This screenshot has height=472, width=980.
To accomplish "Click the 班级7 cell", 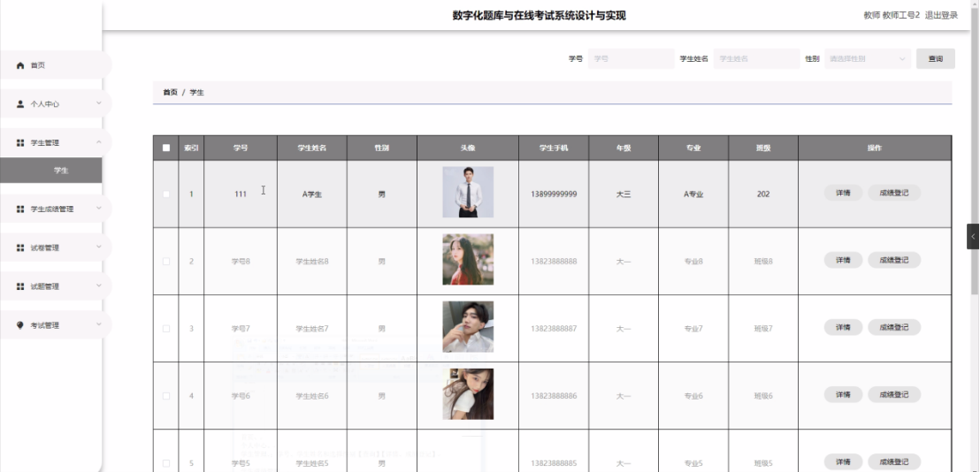I will tap(763, 329).
